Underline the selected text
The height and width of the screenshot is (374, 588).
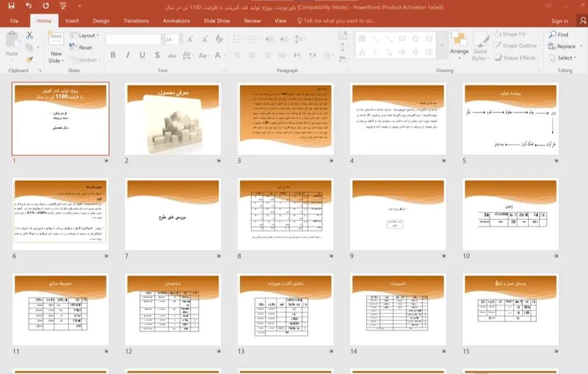(x=142, y=55)
